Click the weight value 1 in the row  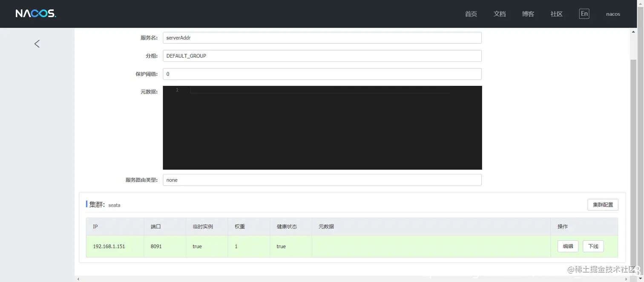tap(236, 246)
